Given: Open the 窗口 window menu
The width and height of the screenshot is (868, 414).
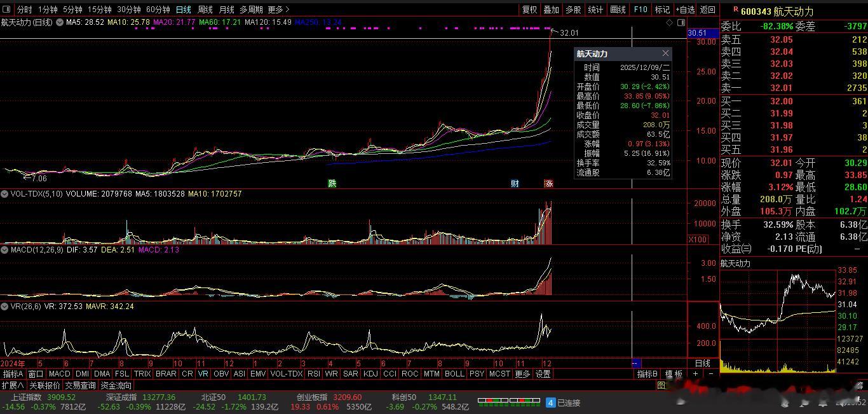Looking at the screenshot, I should pyautogui.click(x=36, y=374).
